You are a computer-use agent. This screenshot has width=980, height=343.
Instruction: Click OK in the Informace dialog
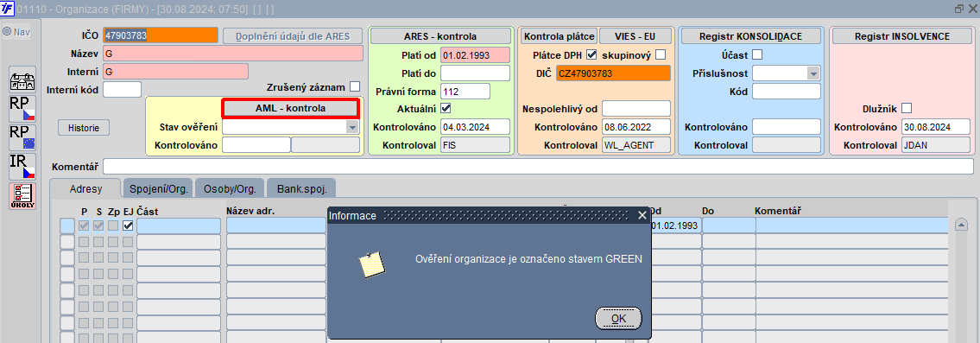click(x=619, y=318)
